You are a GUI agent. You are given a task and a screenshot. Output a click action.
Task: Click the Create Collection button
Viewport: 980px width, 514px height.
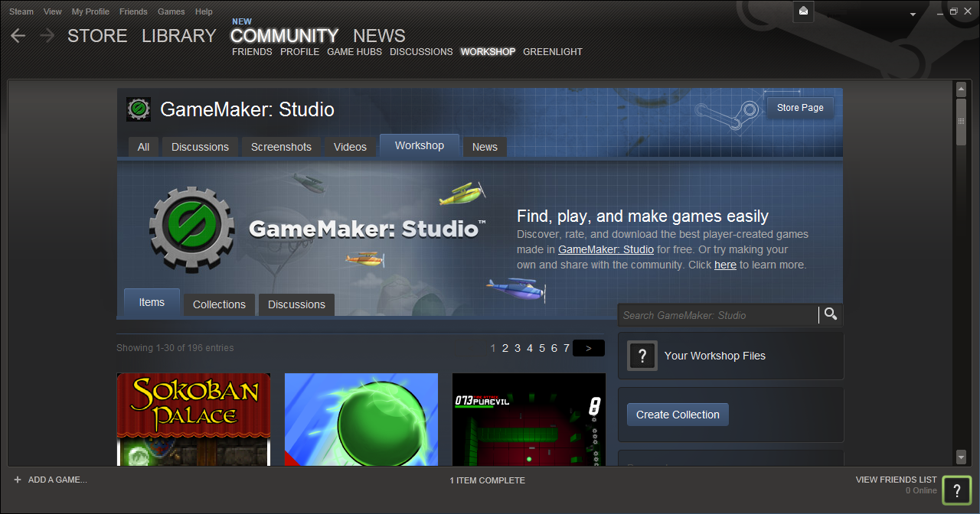(678, 415)
